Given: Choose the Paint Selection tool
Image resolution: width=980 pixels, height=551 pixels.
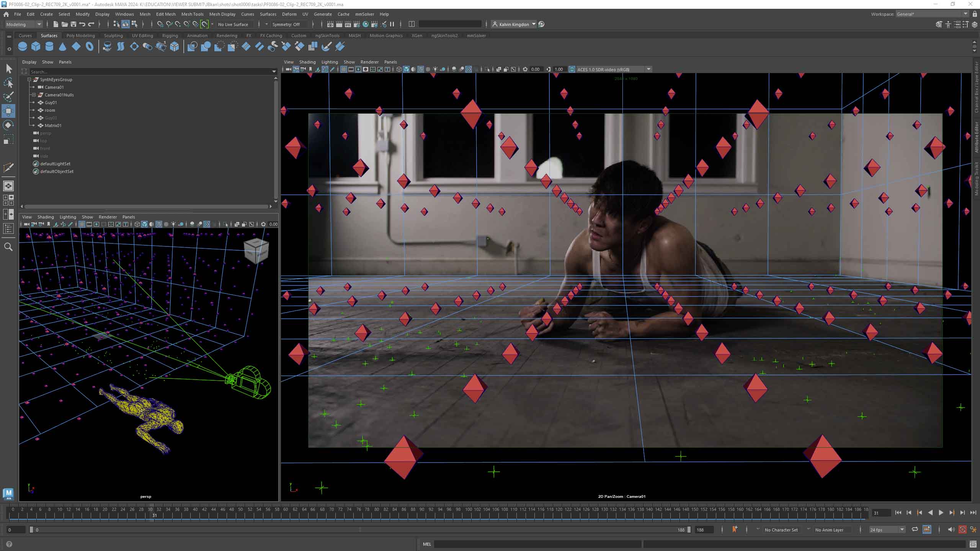Looking at the screenshot, I should click(x=8, y=96).
